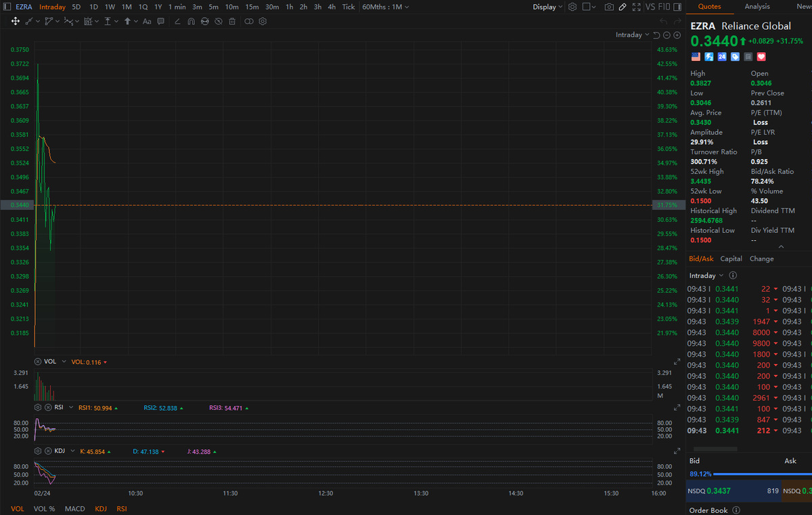This screenshot has height=515, width=812.
Task: Select the Aa text annotation tool
Action: pyautogui.click(x=147, y=22)
